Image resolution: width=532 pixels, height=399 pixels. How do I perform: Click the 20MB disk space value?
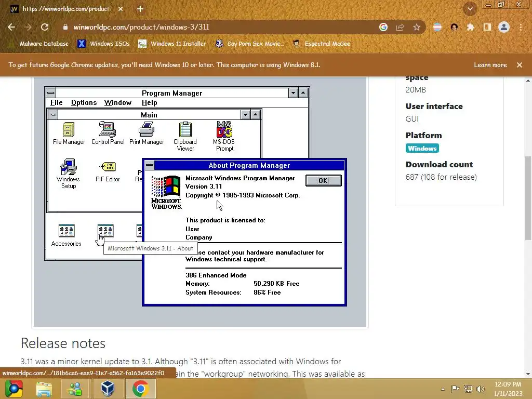point(416,90)
